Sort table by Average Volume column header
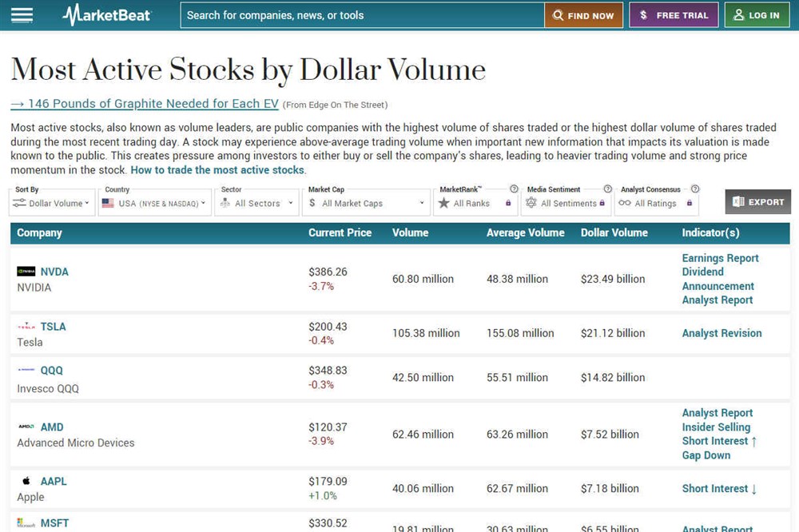799x532 pixels. [526, 233]
